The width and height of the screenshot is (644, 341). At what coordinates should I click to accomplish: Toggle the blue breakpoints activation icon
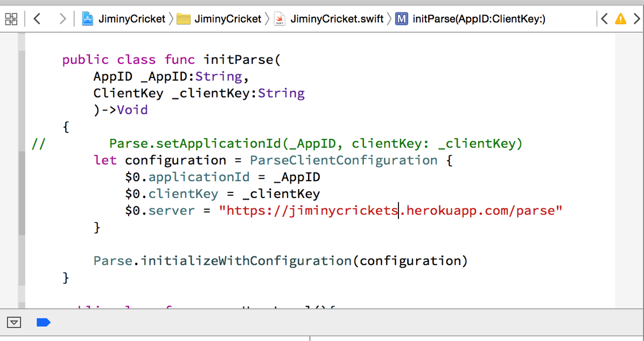pyautogui.click(x=44, y=323)
